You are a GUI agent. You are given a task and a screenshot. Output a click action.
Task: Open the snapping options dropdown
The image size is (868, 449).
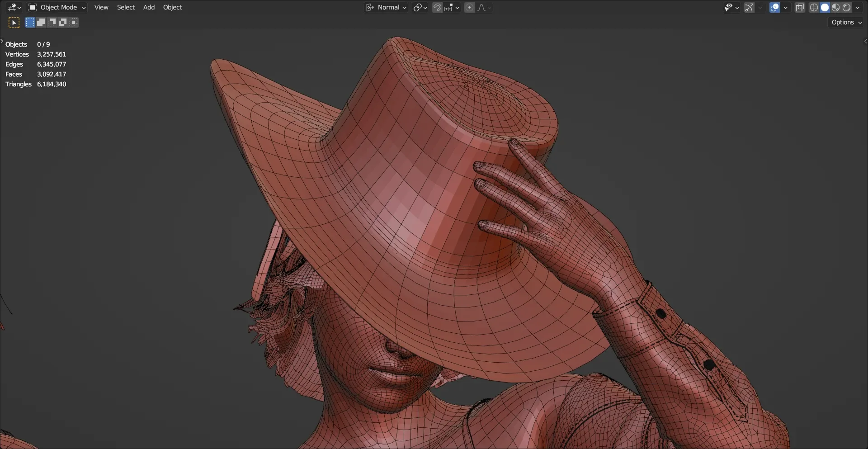pos(452,7)
